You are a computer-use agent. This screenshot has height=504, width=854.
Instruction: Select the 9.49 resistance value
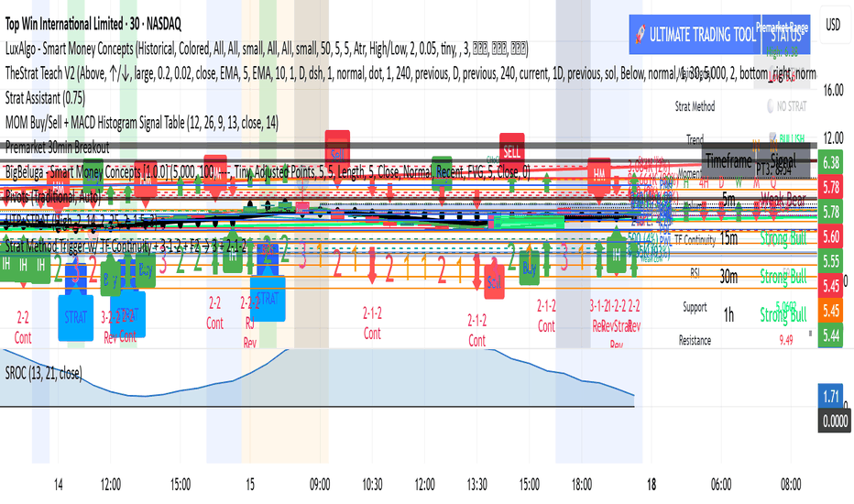(x=786, y=341)
